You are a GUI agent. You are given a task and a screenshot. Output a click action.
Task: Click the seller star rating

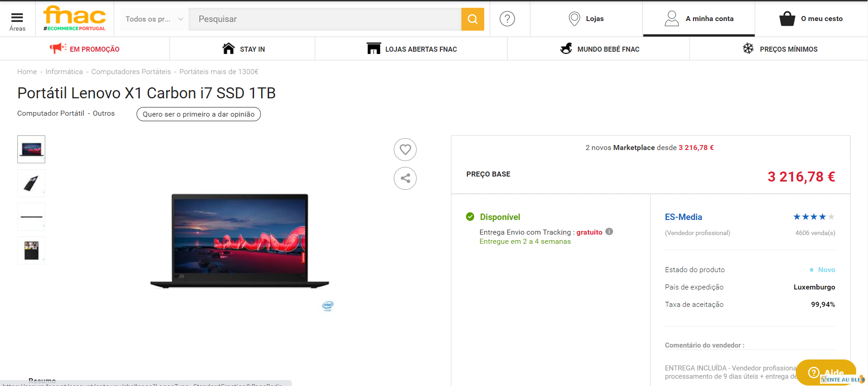click(814, 217)
